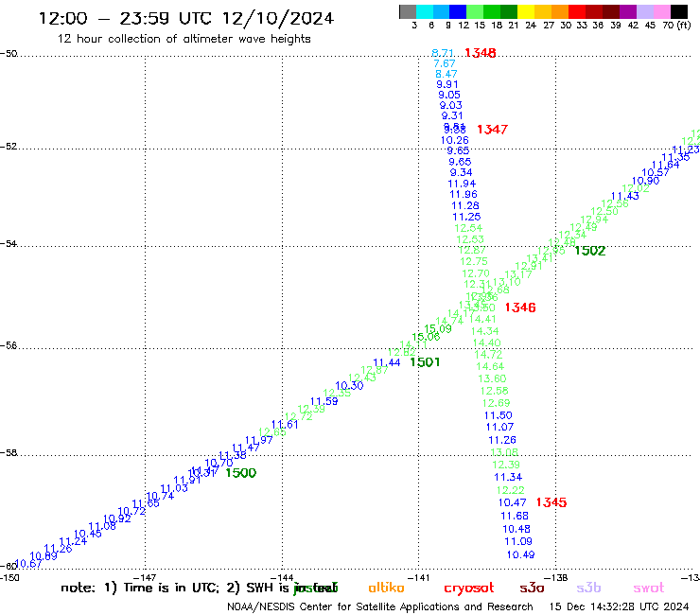Select the wave height reading 9.91
700x615 pixels.
446,84
